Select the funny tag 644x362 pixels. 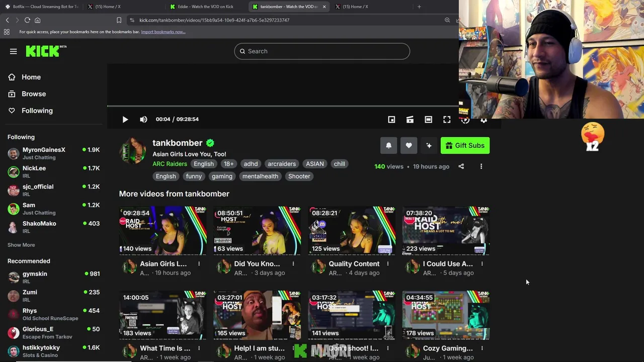point(194,176)
